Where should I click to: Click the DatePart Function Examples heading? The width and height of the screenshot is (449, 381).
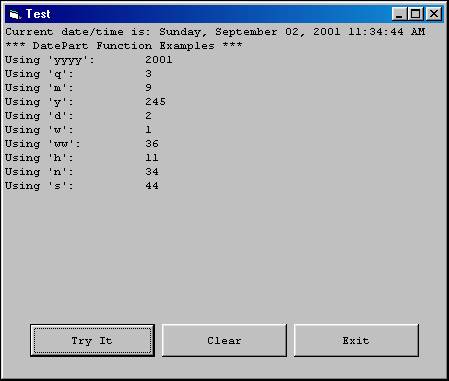click(124, 46)
